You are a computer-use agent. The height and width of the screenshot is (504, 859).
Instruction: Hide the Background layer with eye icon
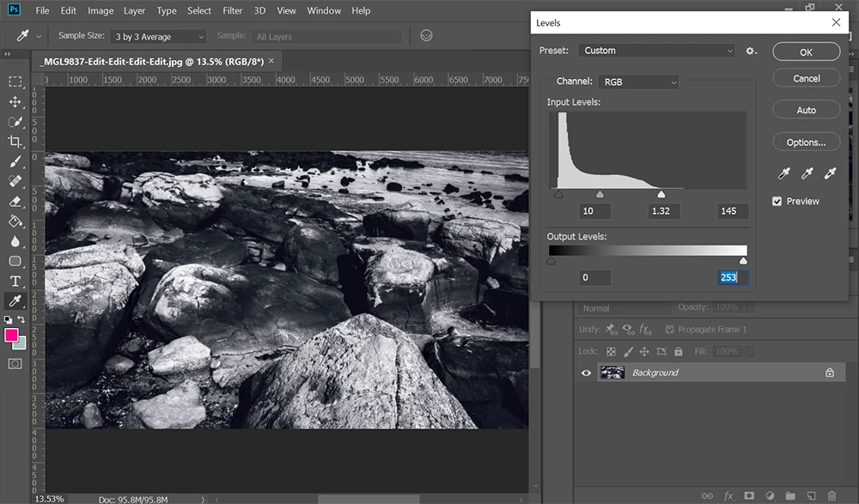tap(586, 373)
